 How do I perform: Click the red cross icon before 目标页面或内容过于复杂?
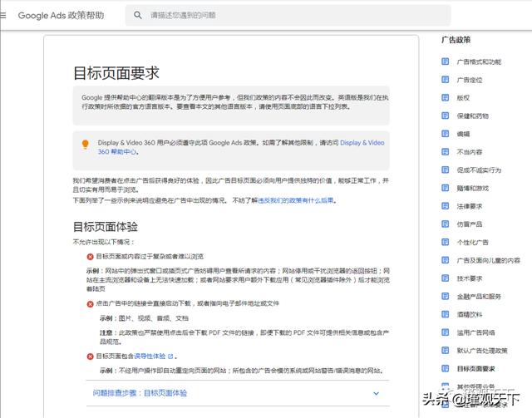click(91, 257)
